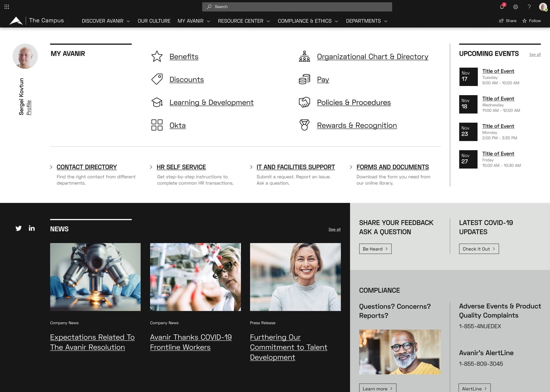This screenshot has width=550, height=392.
Task: Click the Share button
Action: (508, 21)
